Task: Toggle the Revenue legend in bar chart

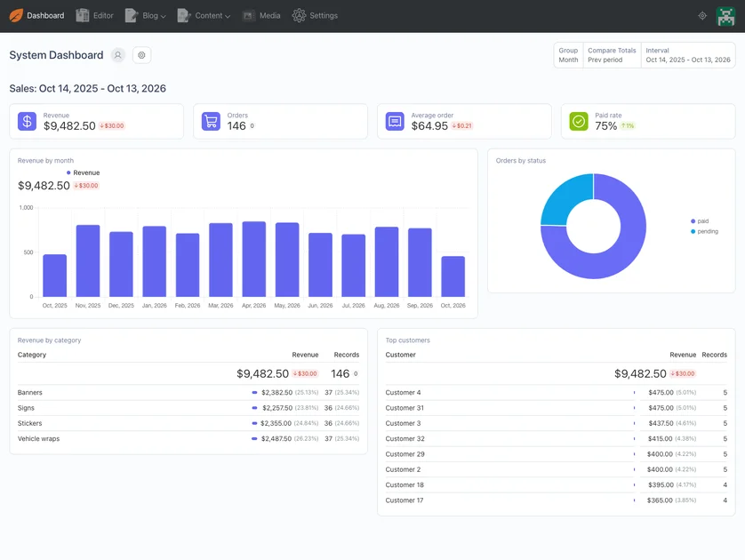Action: click(x=84, y=173)
